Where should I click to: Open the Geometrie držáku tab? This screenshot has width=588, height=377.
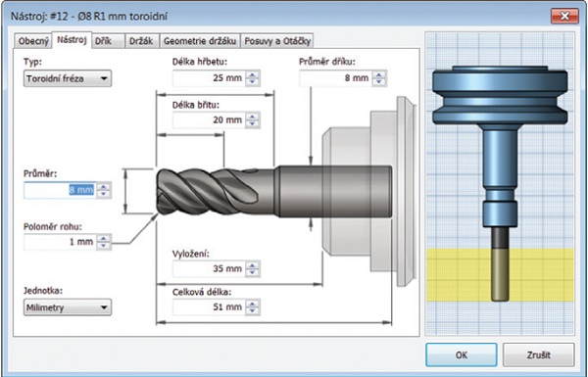pos(200,41)
